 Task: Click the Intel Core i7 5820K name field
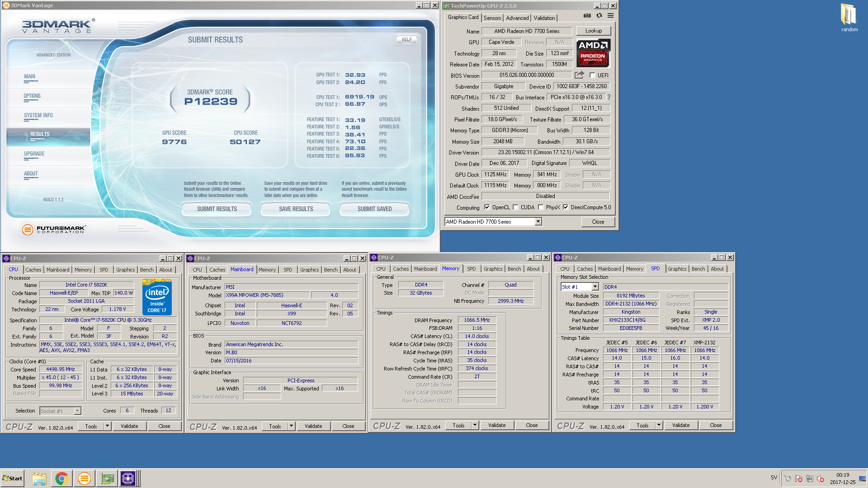86,285
